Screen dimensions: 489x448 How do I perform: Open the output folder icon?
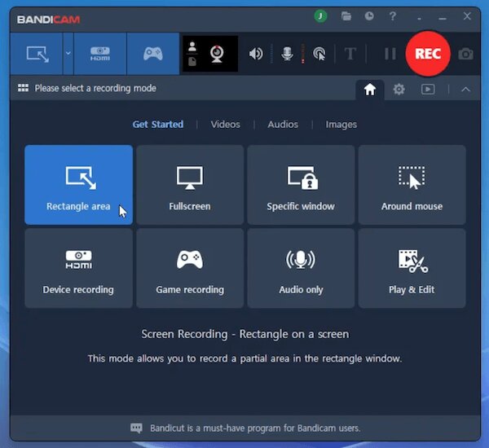[346, 16]
